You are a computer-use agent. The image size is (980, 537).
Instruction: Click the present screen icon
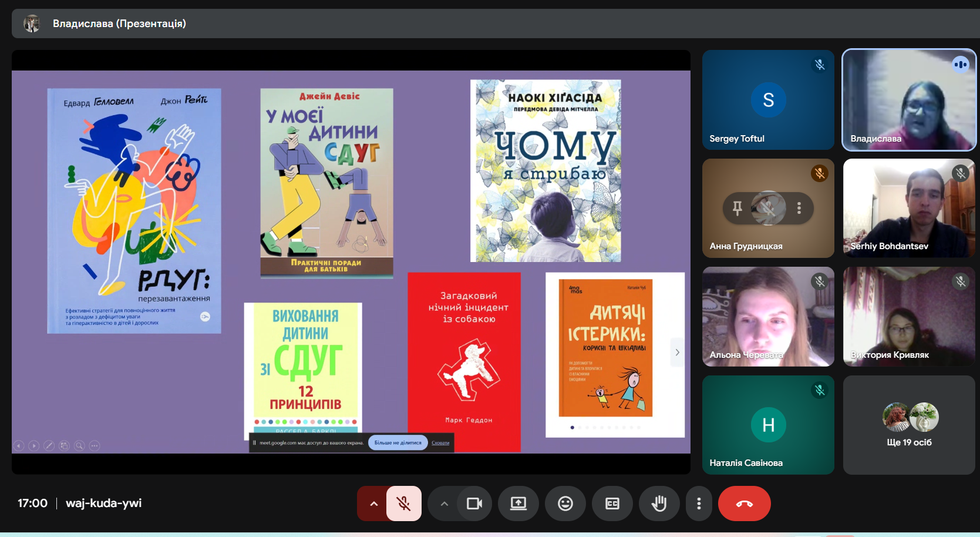(518, 504)
